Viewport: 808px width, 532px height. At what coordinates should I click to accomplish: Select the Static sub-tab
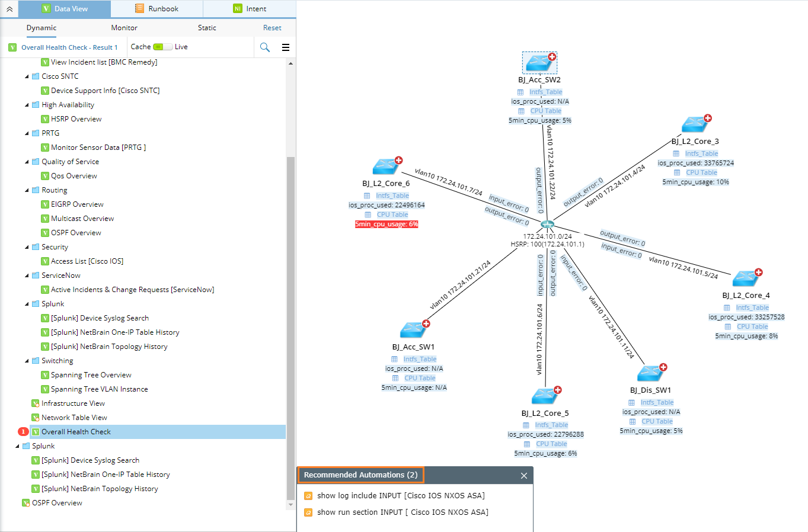point(207,28)
